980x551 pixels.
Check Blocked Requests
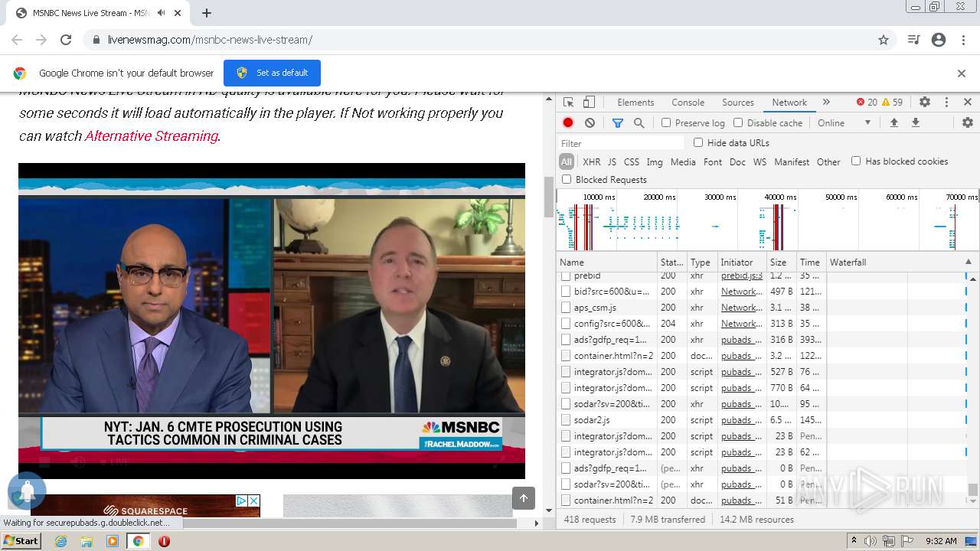(x=567, y=179)
